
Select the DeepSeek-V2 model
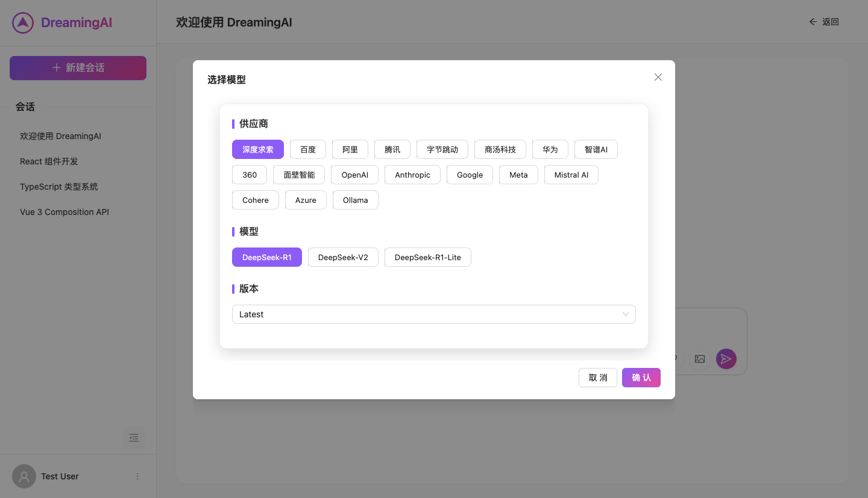click(343, 257)
